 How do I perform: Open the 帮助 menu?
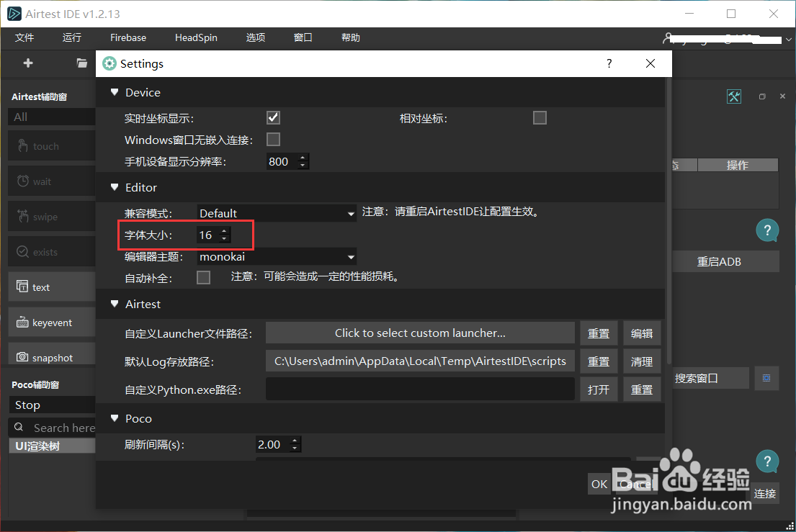pos(350,37)
